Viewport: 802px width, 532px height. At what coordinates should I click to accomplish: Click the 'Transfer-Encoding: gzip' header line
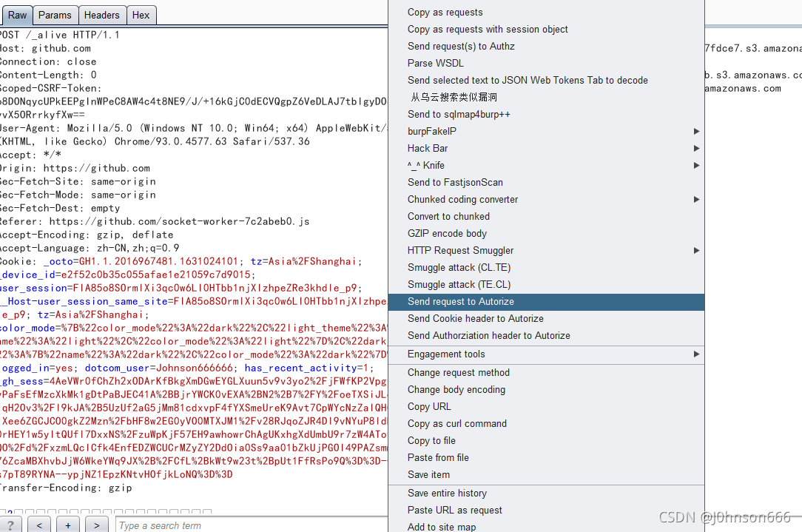[x=66, y=488]
